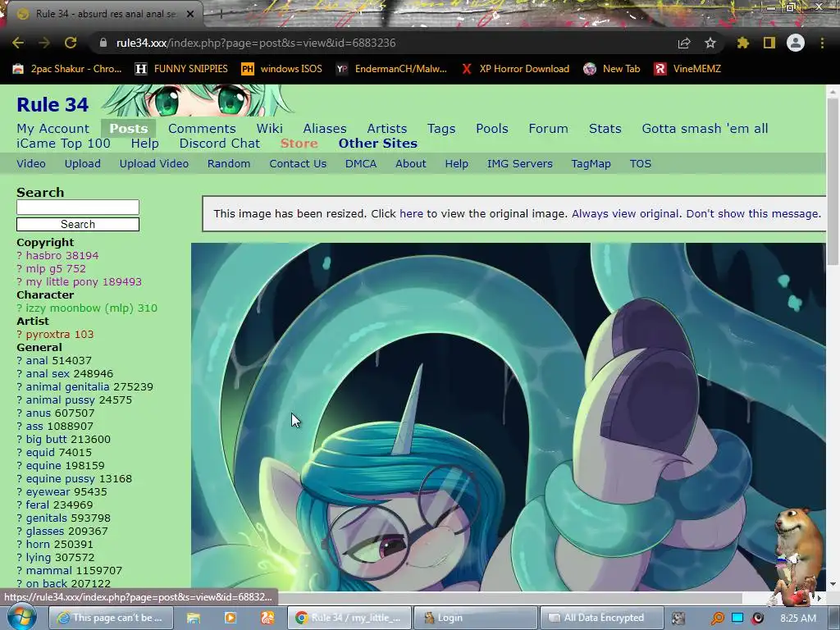Open the About page
This screenshot has width=840, height=630.
click(411, 163)
